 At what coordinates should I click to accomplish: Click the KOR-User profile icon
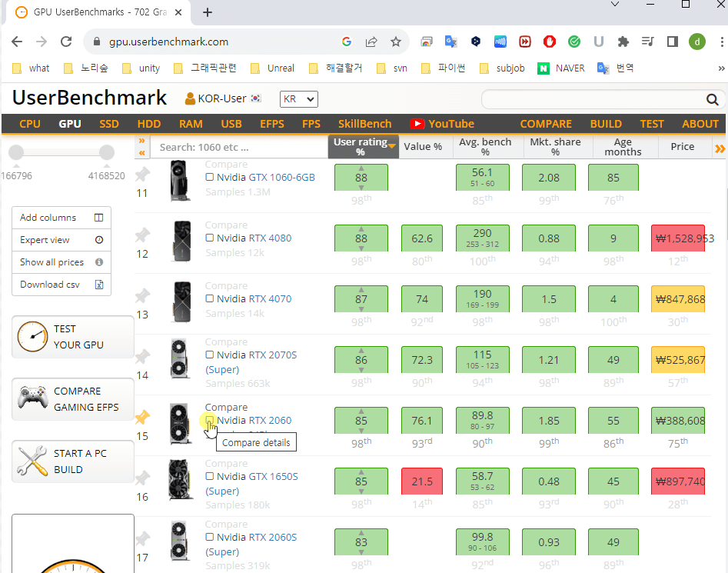coord(189,98)
